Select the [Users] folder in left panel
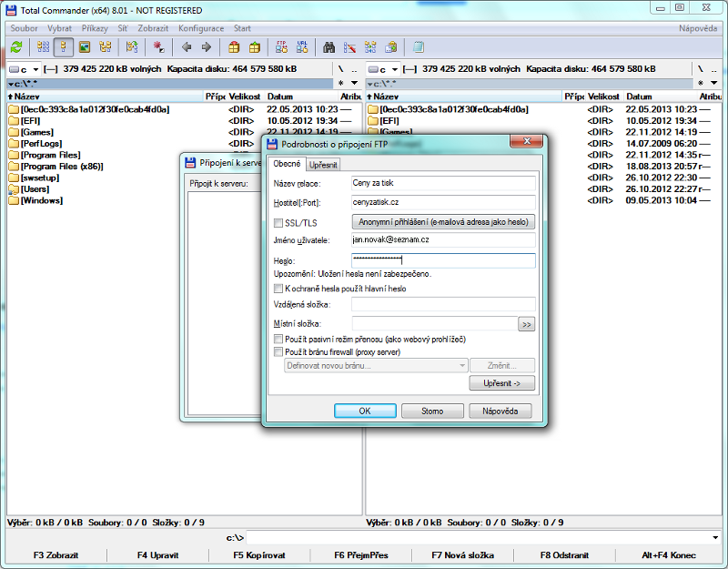Viewport: 728px width, 569px height. (35, 189)
